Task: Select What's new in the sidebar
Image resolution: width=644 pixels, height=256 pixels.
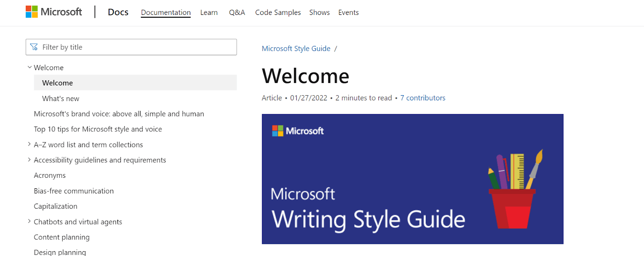Action: point(61,98)
